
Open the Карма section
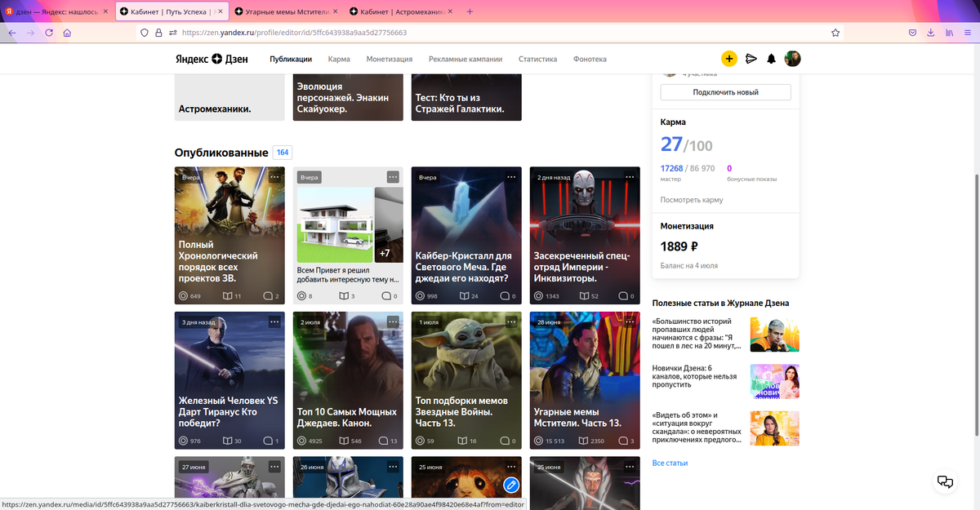pyautogui.click(x=339, y=59)
